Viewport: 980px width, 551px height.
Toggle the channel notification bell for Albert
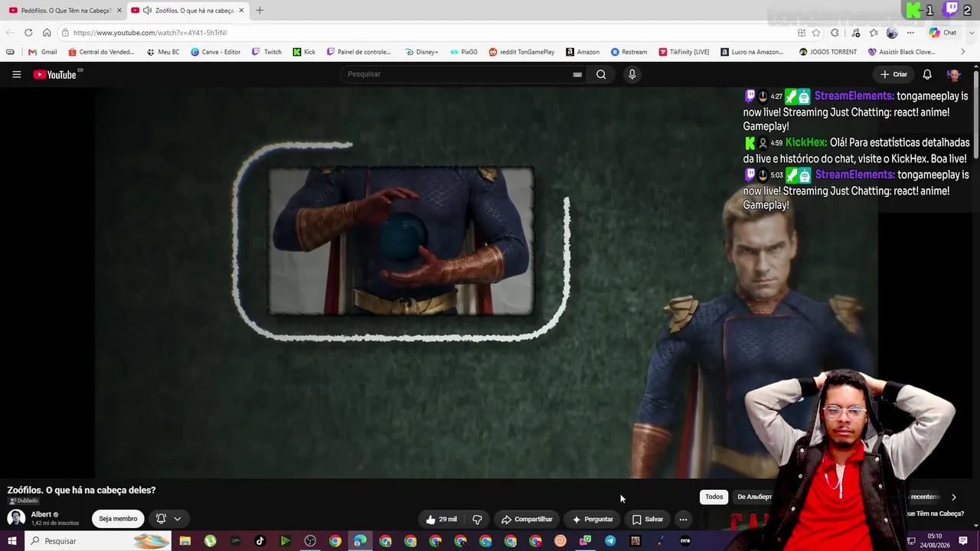tap(161, 519)
